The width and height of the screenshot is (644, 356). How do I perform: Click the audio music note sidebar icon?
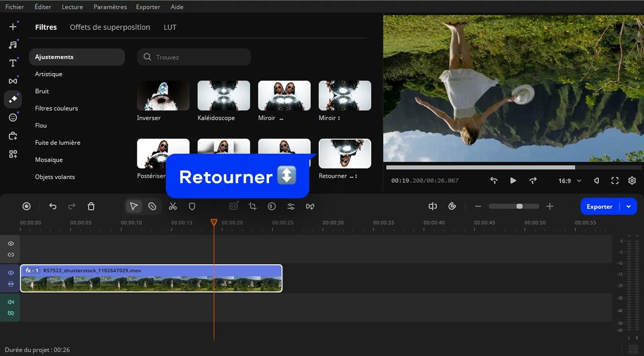13,45
